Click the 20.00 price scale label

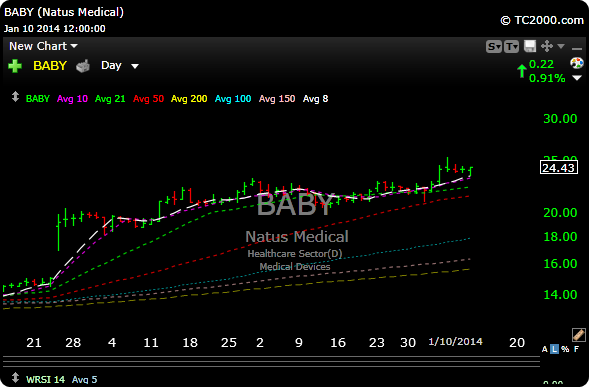click(560, 213)
